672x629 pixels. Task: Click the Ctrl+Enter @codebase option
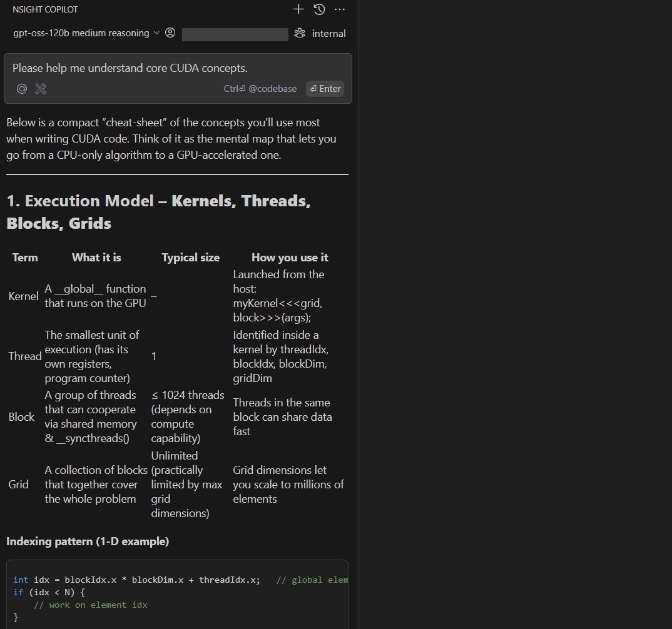coord(260,89)
